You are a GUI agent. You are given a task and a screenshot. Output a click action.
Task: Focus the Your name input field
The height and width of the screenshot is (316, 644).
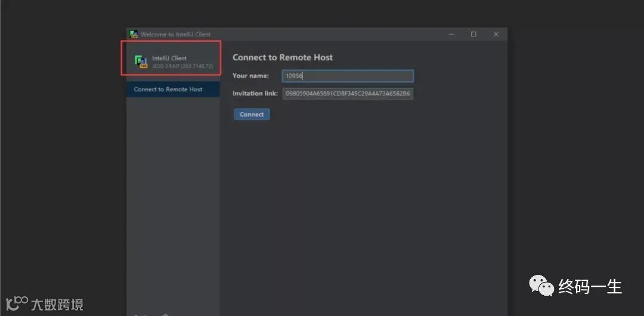coord(348,76)
